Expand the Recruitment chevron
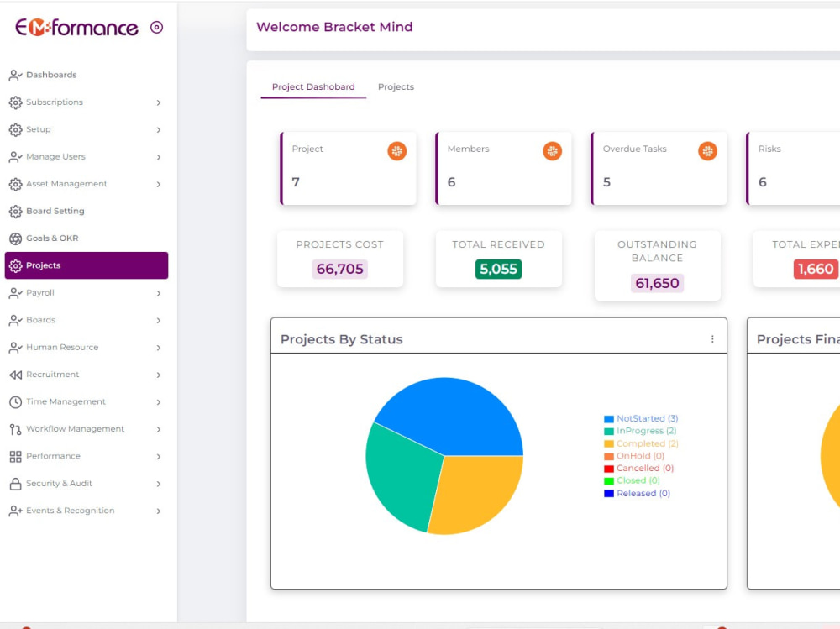The image size is (840, 629). (x=159, y=375)
